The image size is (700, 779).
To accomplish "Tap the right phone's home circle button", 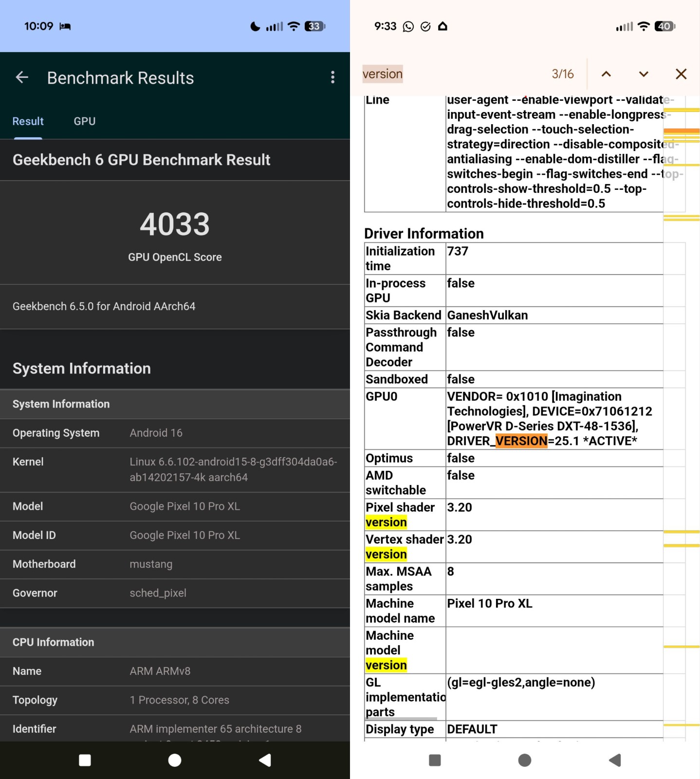I will pos(524,760).
